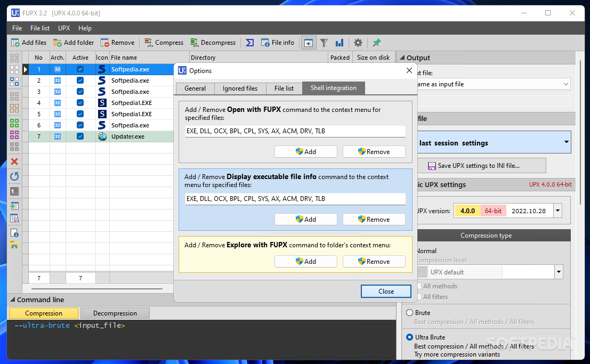Open the File list menu in the menu bar
The width and height of the screenshot is (590, 364).
40,28
